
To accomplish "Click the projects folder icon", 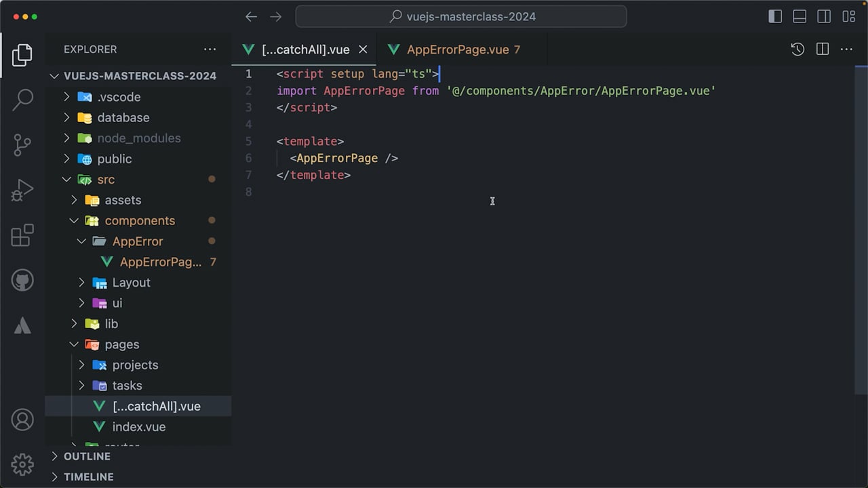I will (100, 365).
